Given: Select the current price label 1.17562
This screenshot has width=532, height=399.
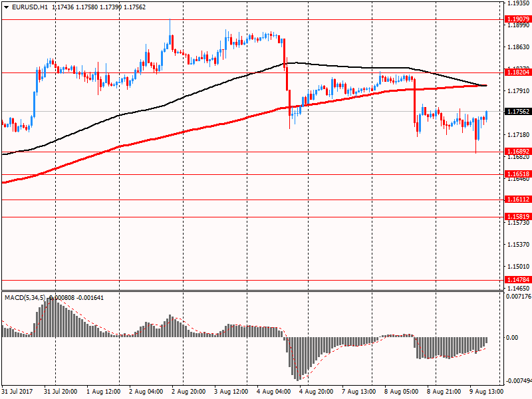Looking at the screenshot, I should tap(518, 111).
